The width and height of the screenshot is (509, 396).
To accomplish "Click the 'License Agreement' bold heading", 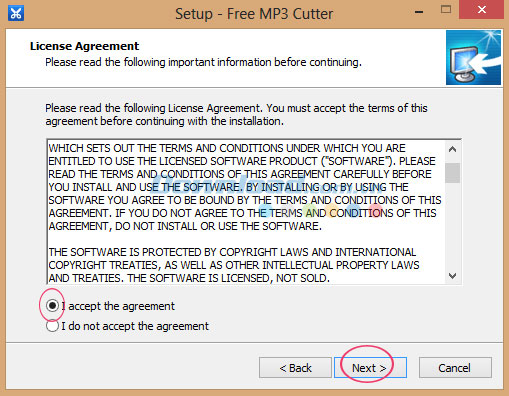I will point(84,46).
